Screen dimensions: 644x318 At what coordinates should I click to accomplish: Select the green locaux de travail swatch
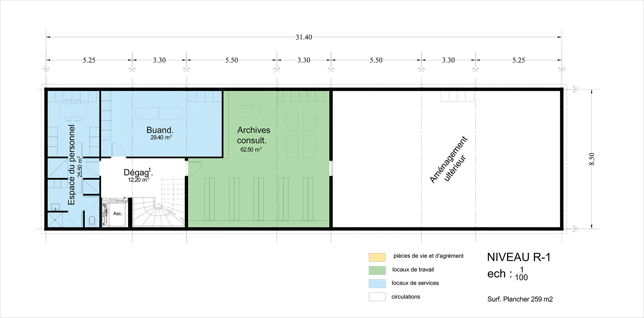(x=377, y=270)
